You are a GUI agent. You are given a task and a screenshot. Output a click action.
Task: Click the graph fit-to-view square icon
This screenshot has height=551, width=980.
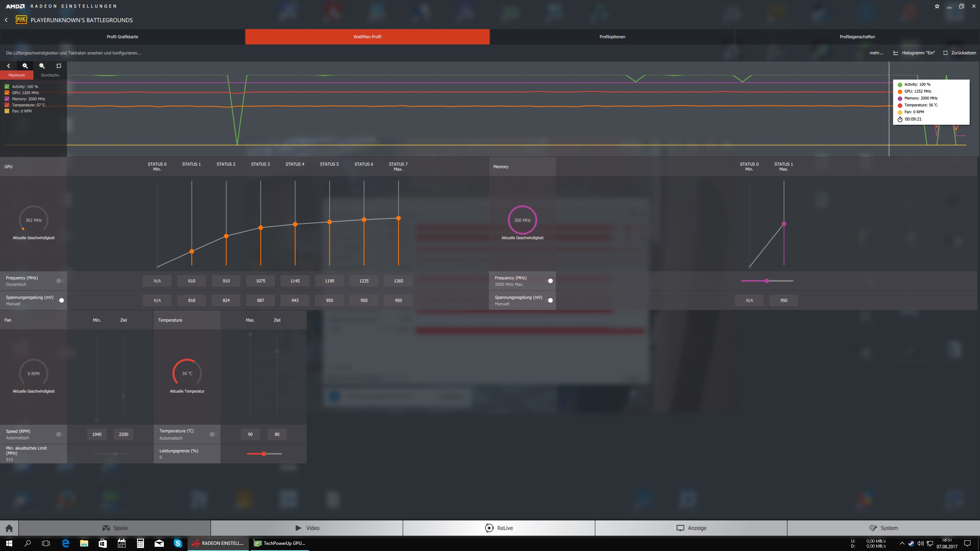point(59,66)
